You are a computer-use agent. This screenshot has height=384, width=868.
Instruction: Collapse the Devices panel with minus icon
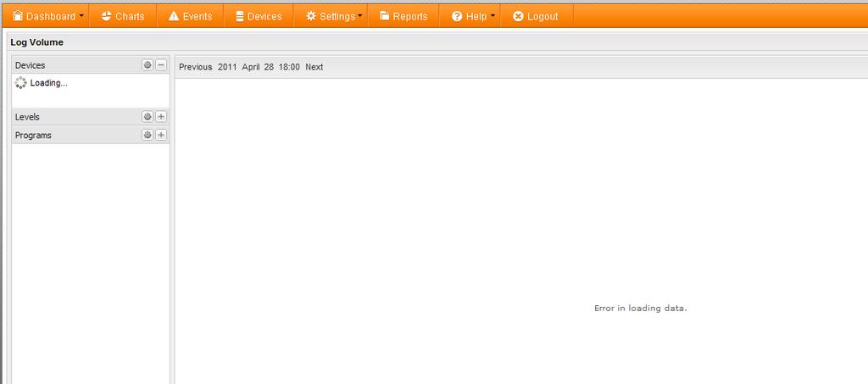click(161, 65)
